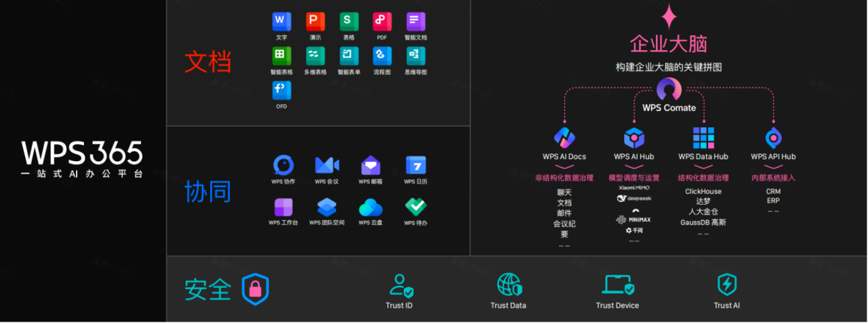
Task: Click the blue padlock shield beside 安全
Action: point(255,289)
